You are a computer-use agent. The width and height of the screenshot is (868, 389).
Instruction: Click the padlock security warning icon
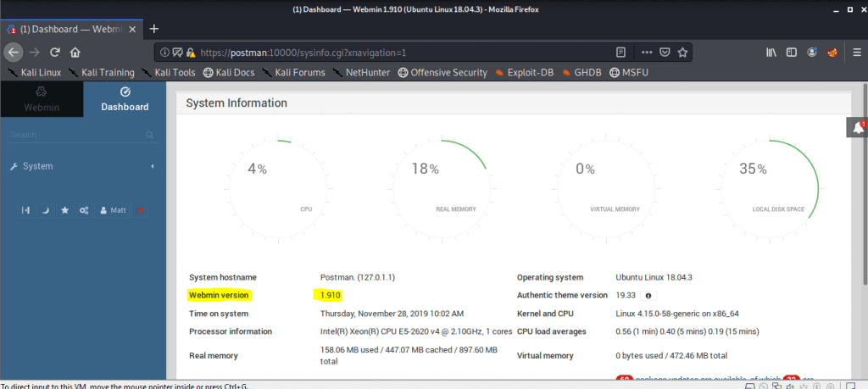[191, 53]
